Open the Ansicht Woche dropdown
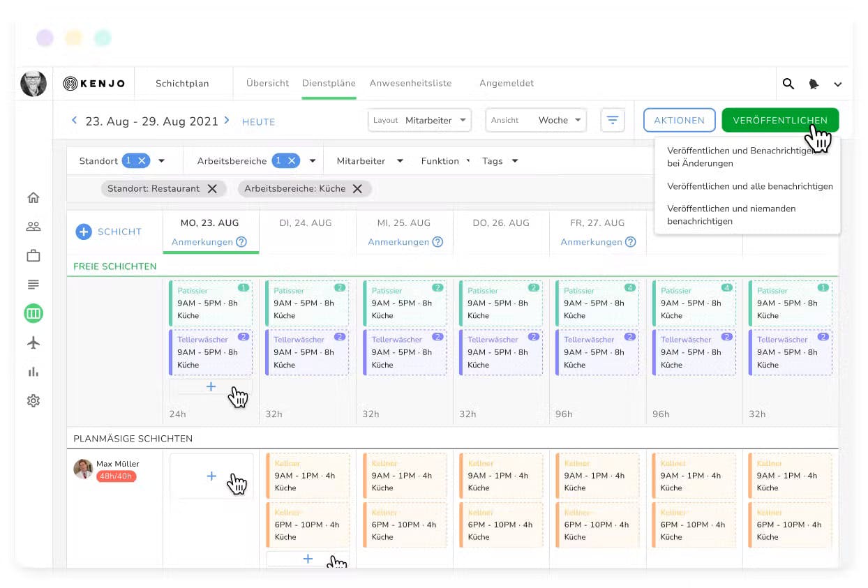This screenshot has width=868, height=588. click(536, 120)
